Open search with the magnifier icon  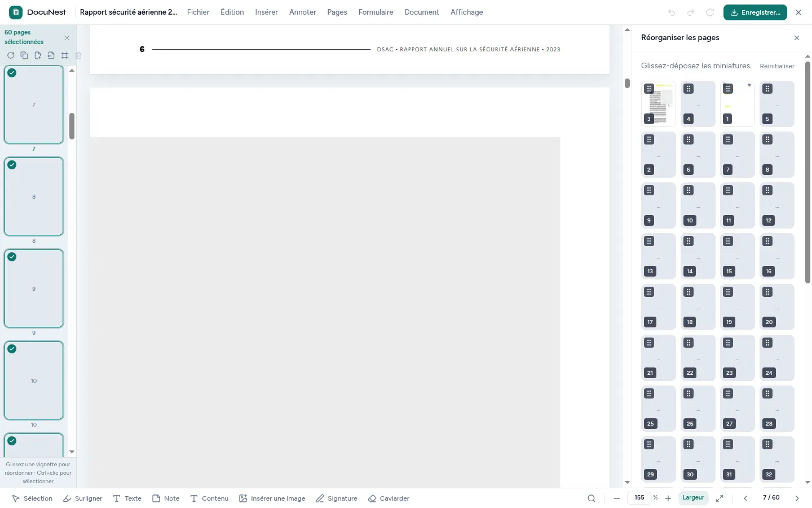point(592,498)
